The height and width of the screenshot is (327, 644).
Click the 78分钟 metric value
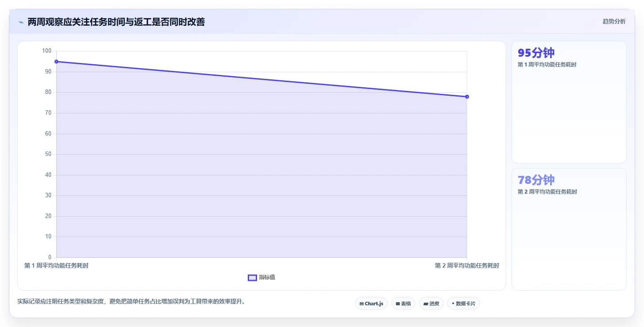[536, 180]
